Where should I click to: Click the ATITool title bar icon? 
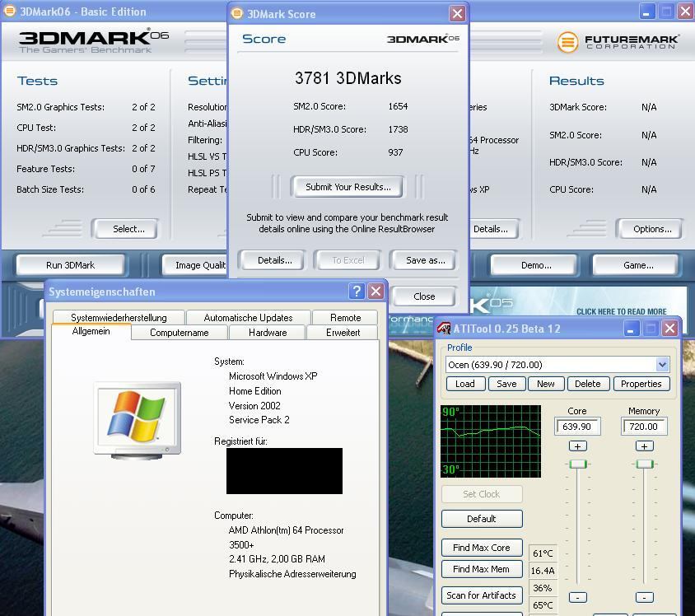click(x=444, y=329)
